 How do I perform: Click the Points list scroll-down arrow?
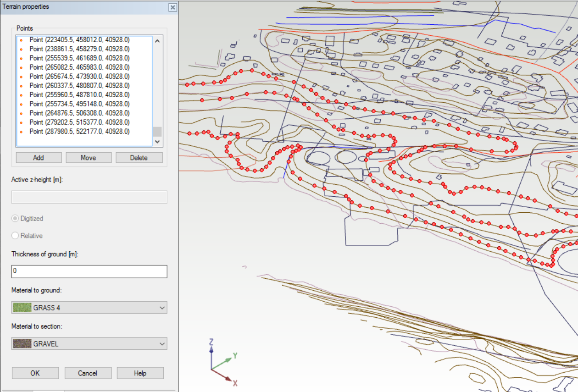157,142
